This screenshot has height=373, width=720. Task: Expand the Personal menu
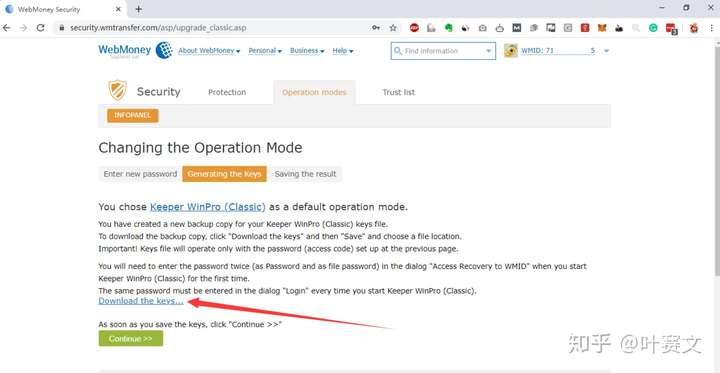[265, 51]
